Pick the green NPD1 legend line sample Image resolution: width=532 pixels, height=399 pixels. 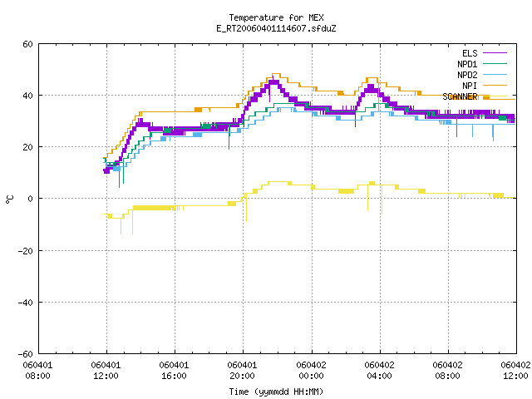[x=495, y=64]
